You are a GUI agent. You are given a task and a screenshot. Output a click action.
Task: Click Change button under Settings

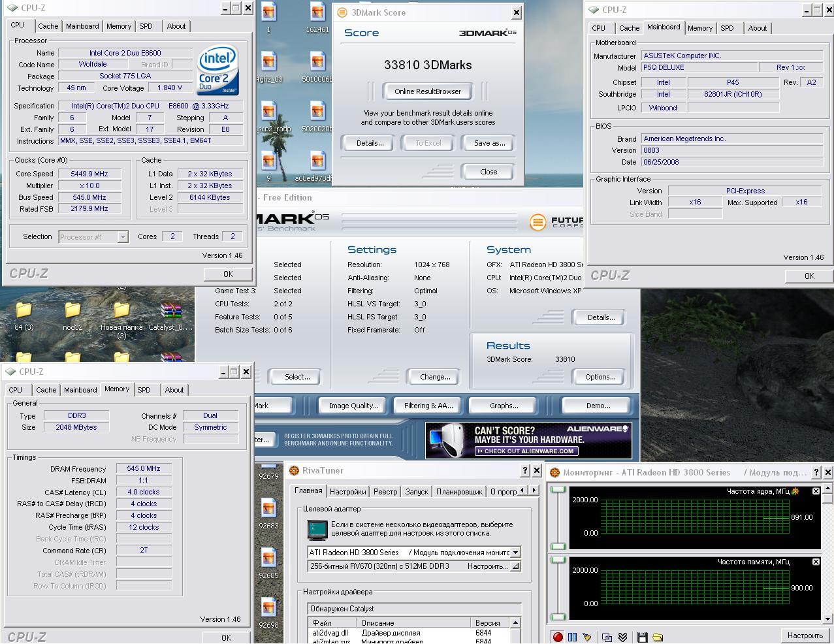[435, 377]
